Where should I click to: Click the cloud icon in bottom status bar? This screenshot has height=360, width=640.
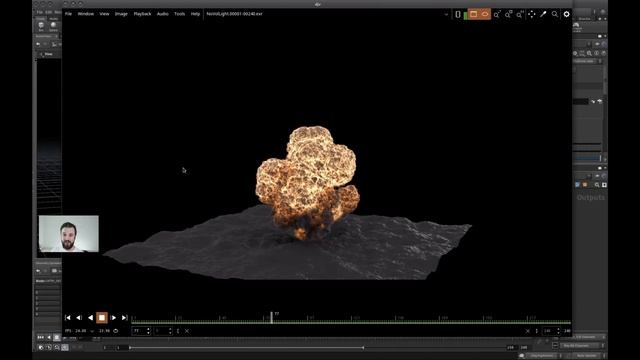522,356
